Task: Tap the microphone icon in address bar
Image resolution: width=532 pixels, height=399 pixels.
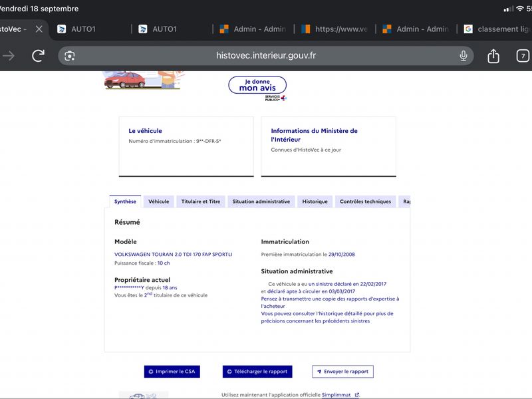Action: pyautogui.click(x=463, y=56)
